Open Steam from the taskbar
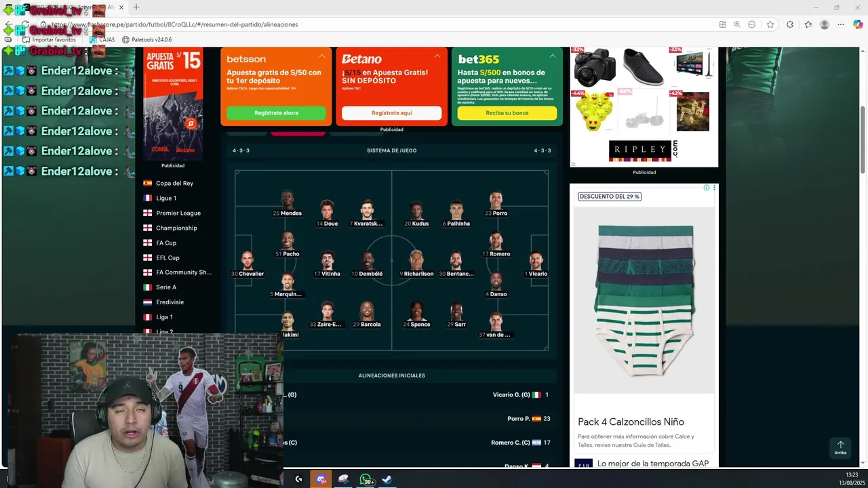The height and width of the screenshot is (488, 868). [387, 479]
